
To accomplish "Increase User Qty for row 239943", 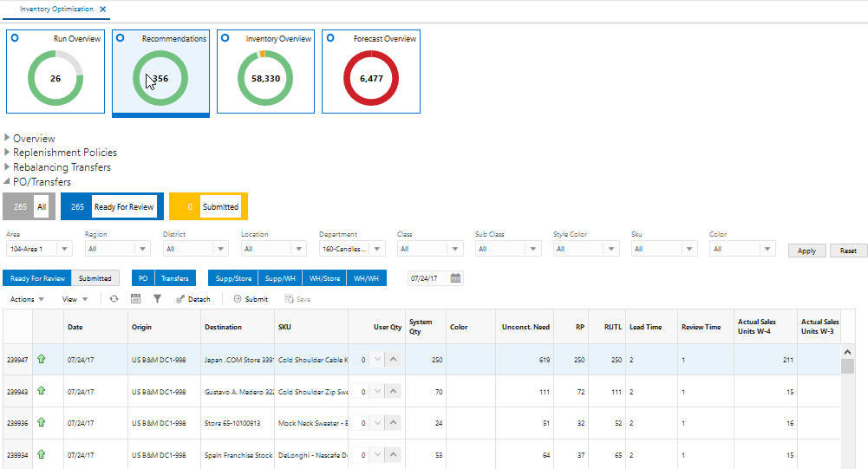I will [393, 392].
